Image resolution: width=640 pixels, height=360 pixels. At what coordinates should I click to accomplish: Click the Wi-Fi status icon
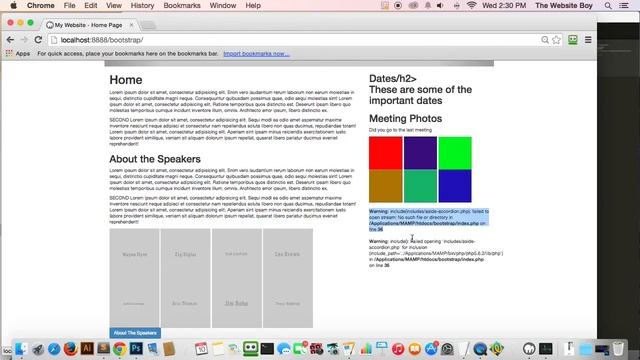(x=471, y=5)
